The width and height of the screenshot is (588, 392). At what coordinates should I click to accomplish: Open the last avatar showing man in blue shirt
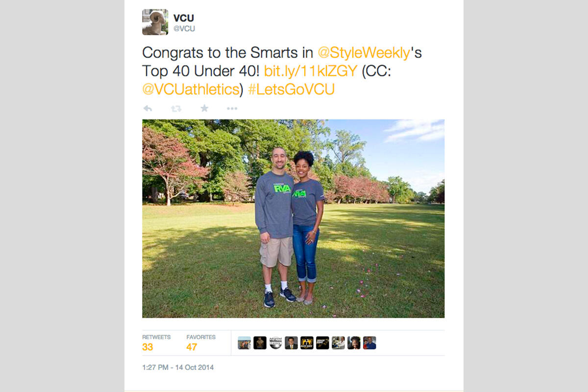(370, 343)
